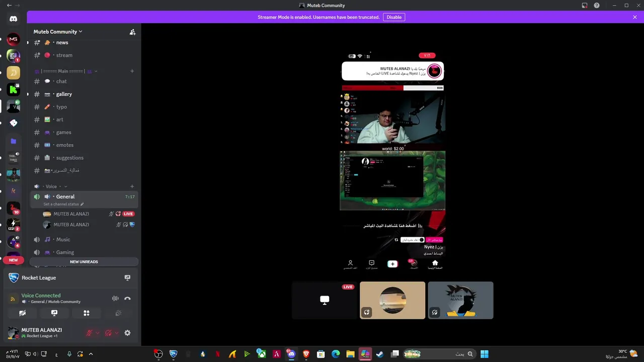Open File Explorer from taskbar
Image resolution: width=644 pixels, height=362 pixels.
(x=350, y=354)
